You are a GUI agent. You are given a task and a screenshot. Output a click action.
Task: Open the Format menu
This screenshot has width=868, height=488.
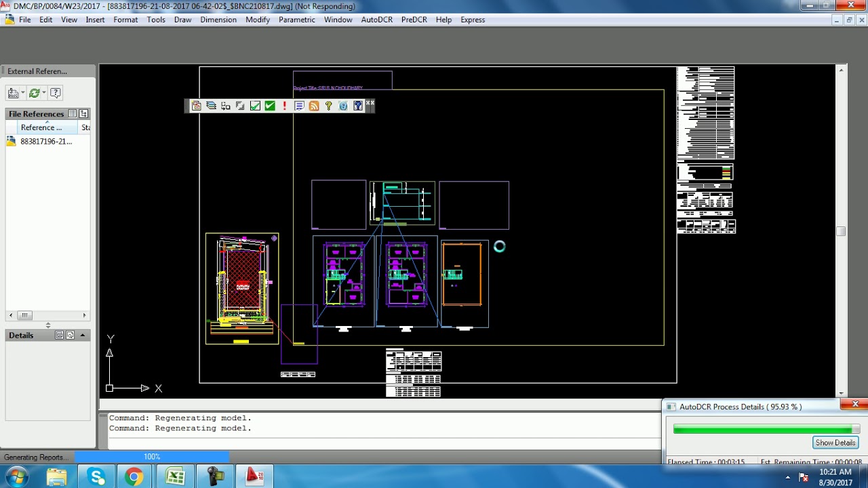click(125, 20)
